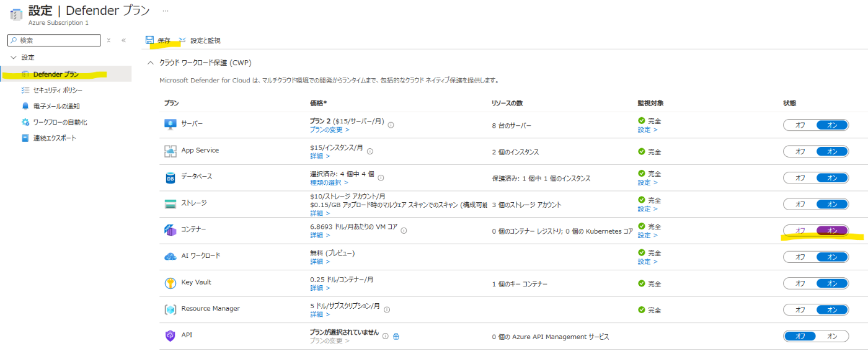Click info icon beside container VM core price
The height and width of the screenshot is (359, 868).
(404, 230)
